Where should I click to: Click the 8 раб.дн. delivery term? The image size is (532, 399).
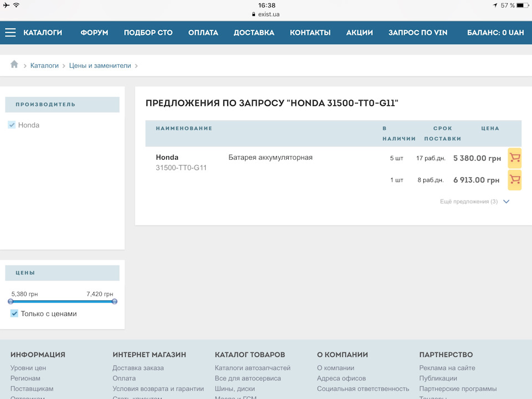coord(431,180)
